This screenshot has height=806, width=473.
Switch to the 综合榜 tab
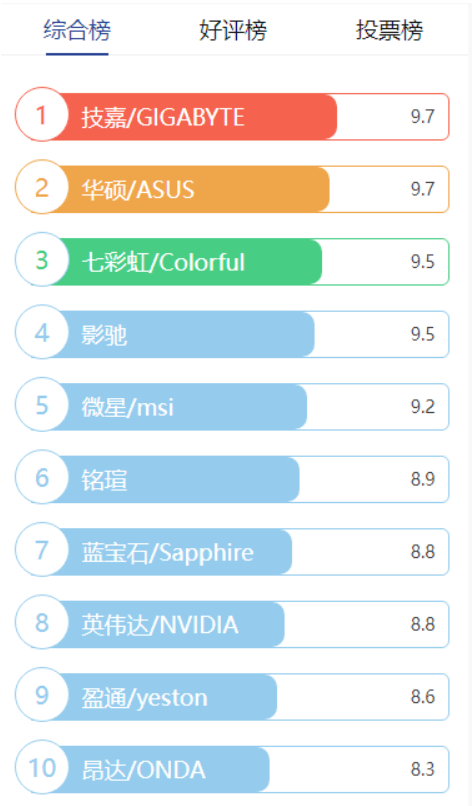coord(77,30)
